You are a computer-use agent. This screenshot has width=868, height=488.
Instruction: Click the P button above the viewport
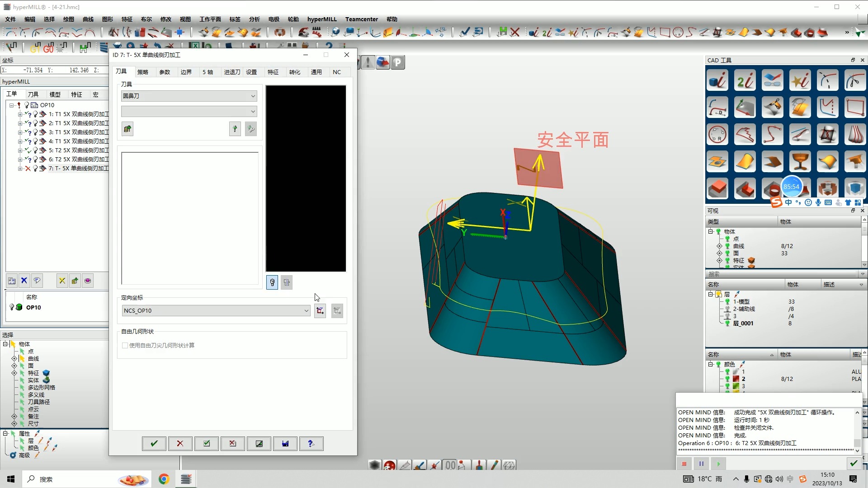[397, 62]
